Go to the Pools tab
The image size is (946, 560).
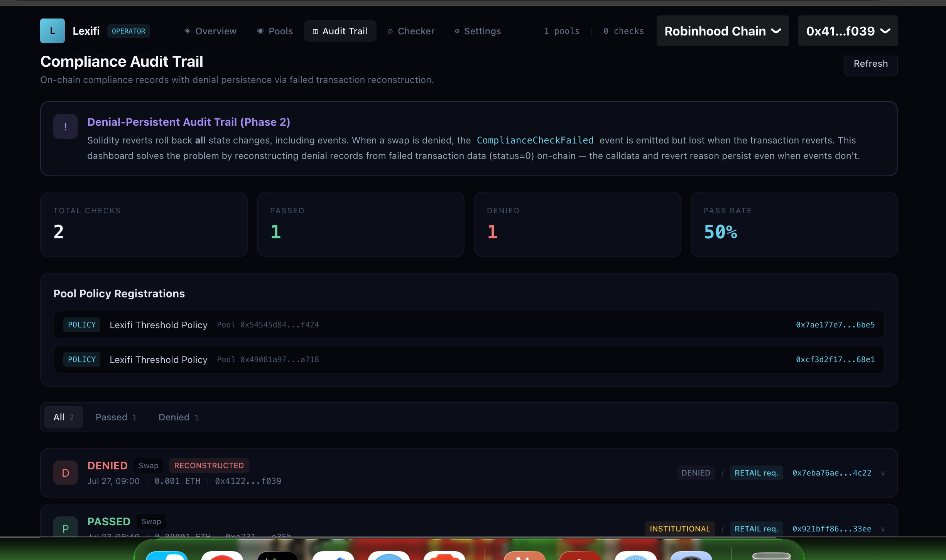[275, 31]
